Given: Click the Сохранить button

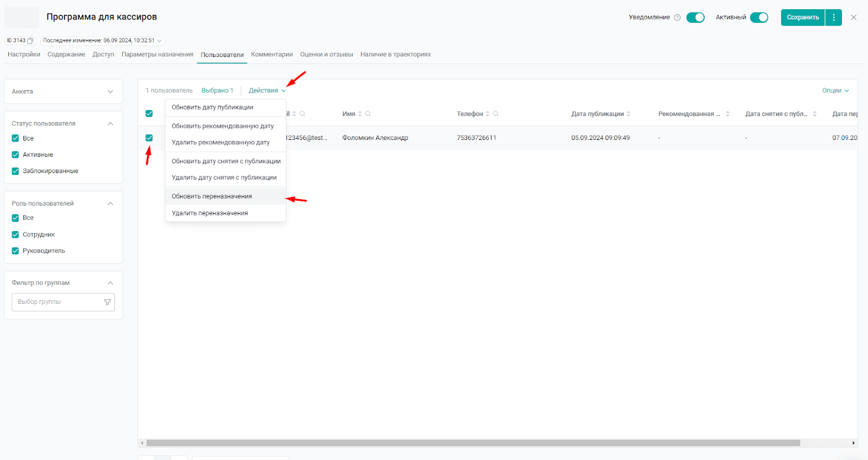Looking at the screenshot, I should (x=802, y=17).
